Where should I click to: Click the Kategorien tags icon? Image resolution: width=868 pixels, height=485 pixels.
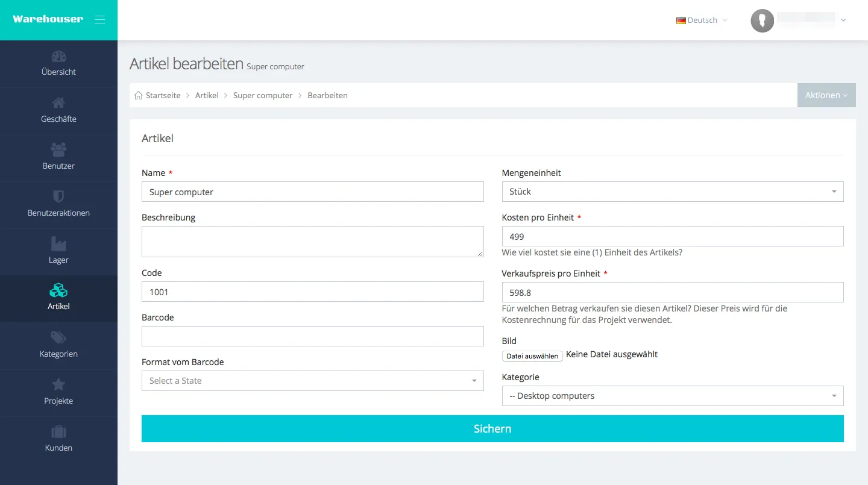58,338
